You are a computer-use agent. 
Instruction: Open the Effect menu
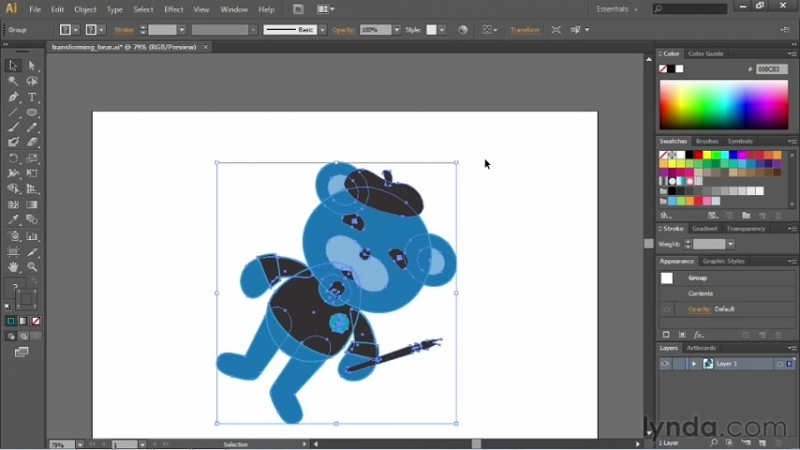point(173,9)
